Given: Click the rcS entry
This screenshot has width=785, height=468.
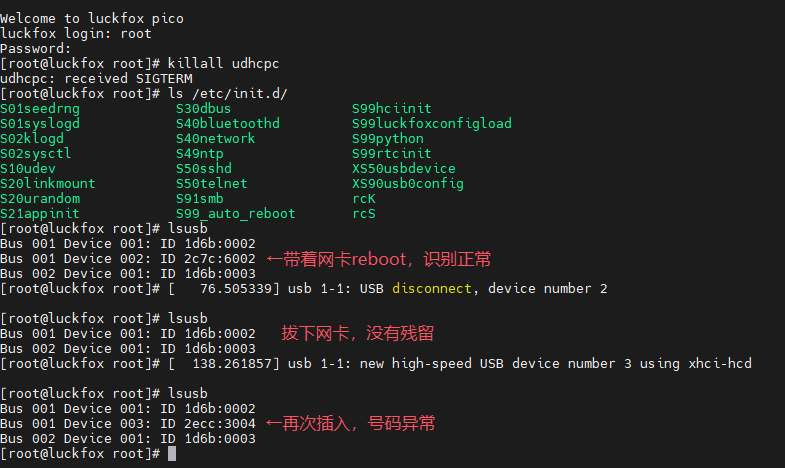Looking at the screenshot, I should pos(363,214).
